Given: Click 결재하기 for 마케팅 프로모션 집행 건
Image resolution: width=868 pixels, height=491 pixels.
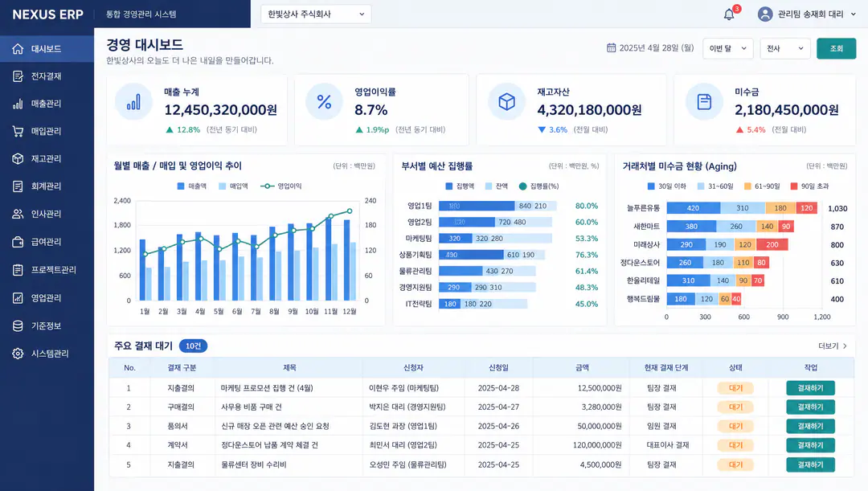Looking at the screenshot, I should pos(810,388).
